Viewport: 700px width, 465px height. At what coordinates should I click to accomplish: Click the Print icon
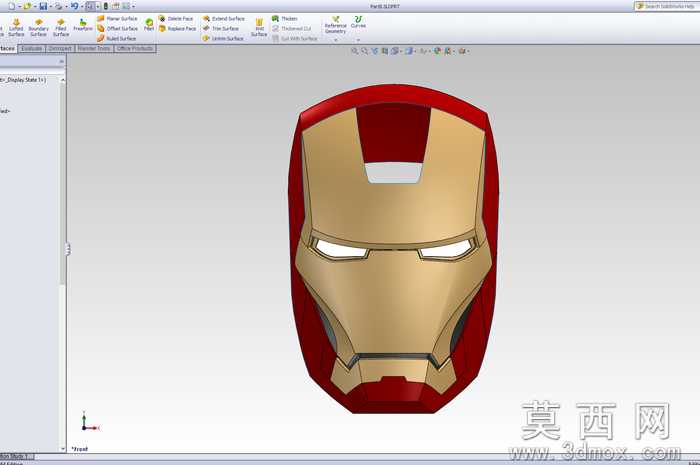point(58,6)
